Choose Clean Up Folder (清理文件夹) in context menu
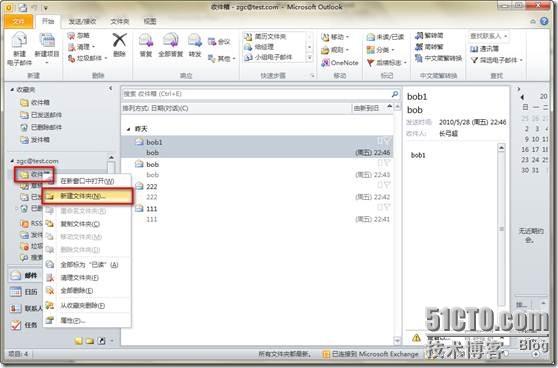This screenshot has height=368, width=558. coord(87,277)
